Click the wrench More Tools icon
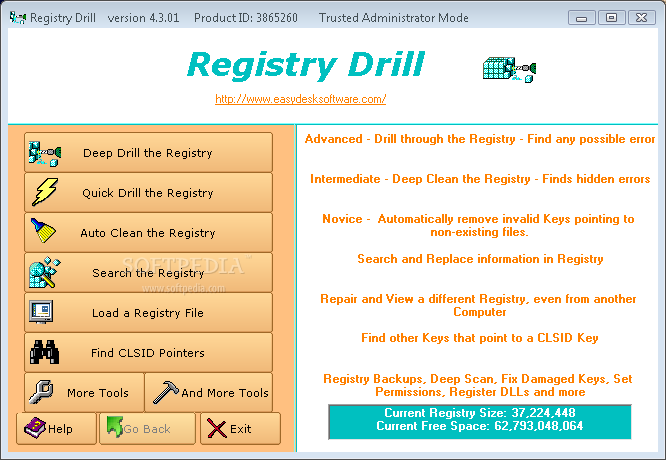 pos(41,392)
